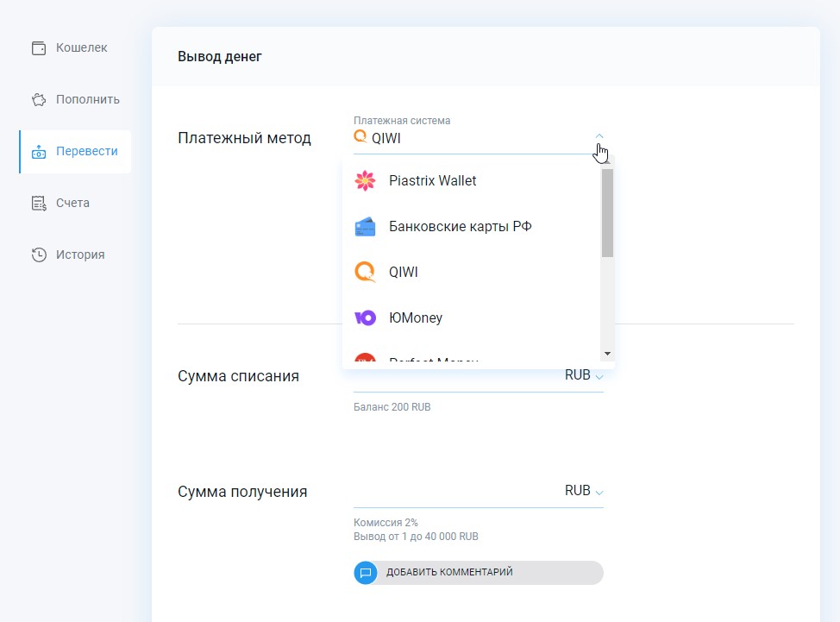The image size is (840, 622).
Task: Click the dropdown list scrollbar thumb
Action: pyautogui.click(x=607, y=213)
